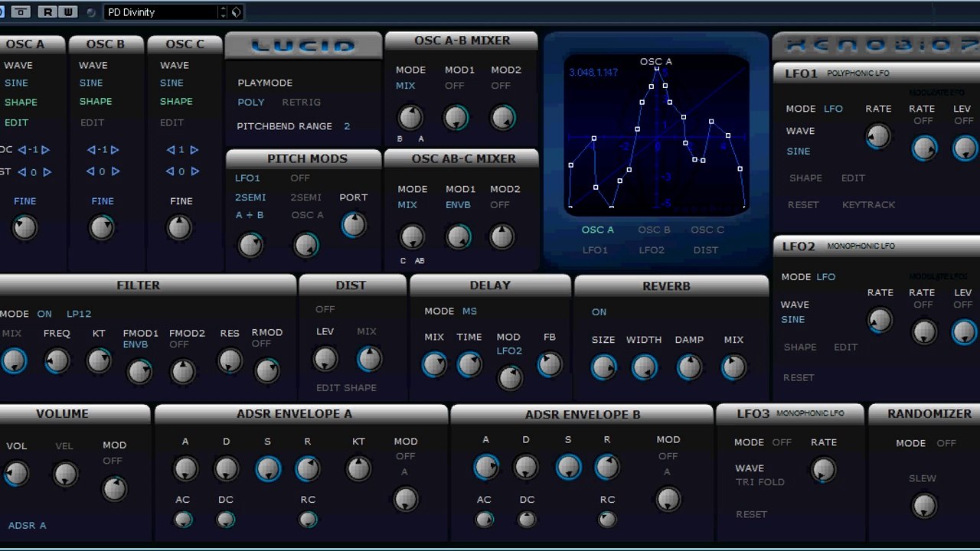Image resolution: width=980 pixels, height=551 pixels.
Task: Open OSC B wave SINE selector
Action: click(x=91, y=83)
